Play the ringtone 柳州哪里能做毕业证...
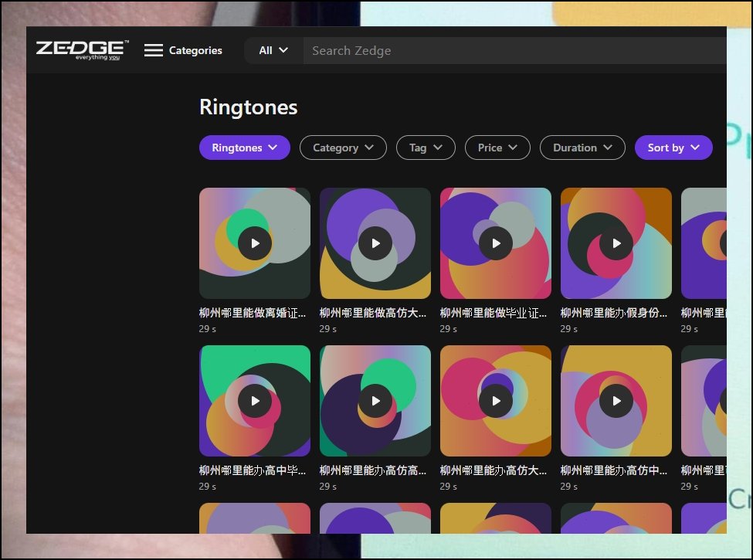Viewport: 753px width, 560px height. click(496, 243)
